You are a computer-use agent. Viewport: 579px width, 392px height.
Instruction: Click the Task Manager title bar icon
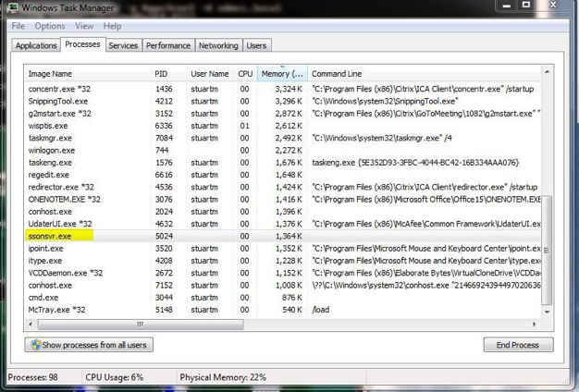(12, 7)
